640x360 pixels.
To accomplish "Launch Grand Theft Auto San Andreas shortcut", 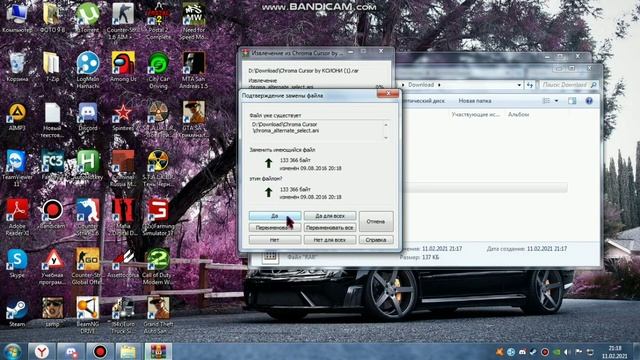I will [158, 316].
